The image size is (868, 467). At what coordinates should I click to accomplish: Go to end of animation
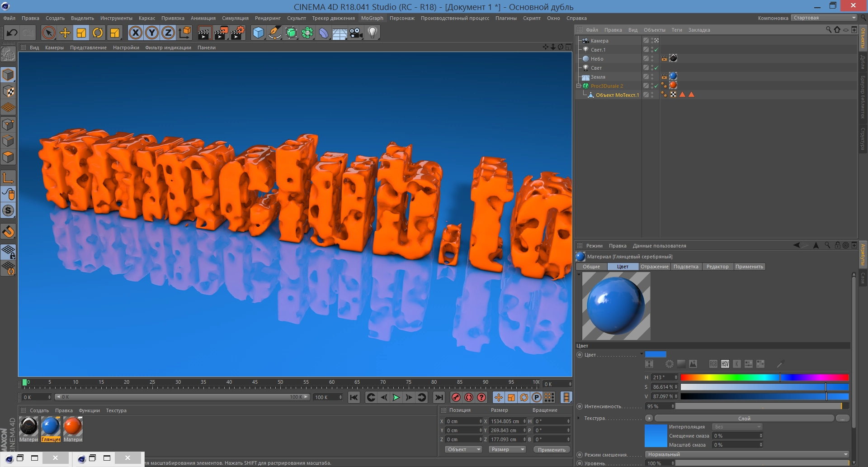[439, 397]
